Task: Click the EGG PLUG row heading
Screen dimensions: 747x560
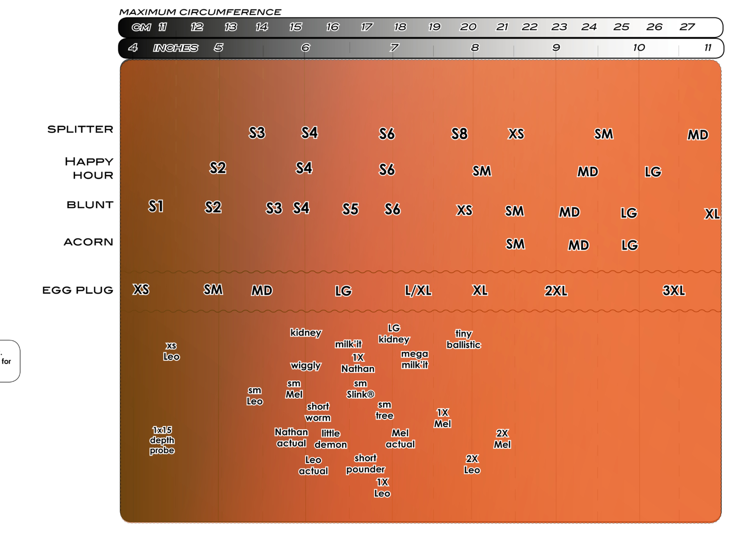Action: (x=78, y=290)
